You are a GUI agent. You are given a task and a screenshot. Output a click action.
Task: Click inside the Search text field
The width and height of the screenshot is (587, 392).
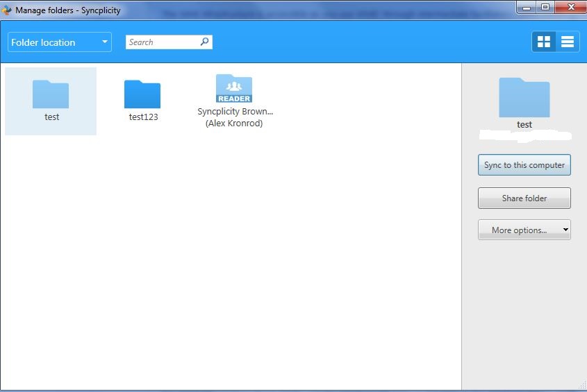[161, 42]
